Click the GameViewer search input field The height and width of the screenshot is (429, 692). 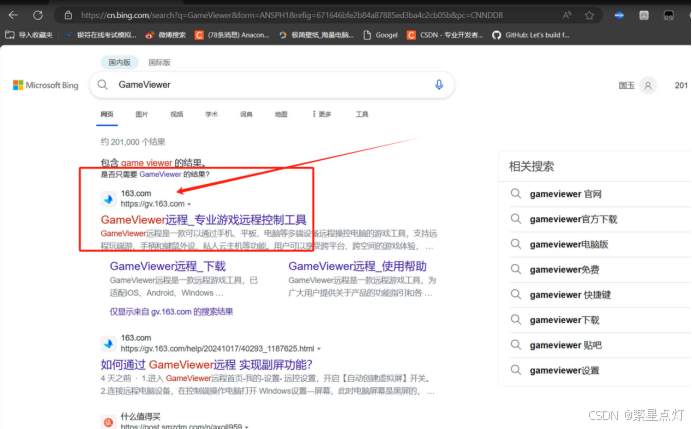pyautogui.click(x=271, y=85)
